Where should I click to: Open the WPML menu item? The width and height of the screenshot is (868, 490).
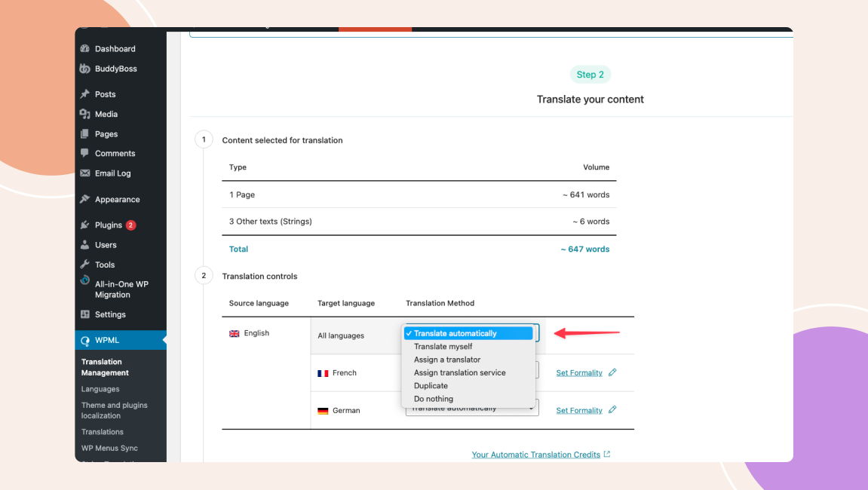tap(106, 340)
